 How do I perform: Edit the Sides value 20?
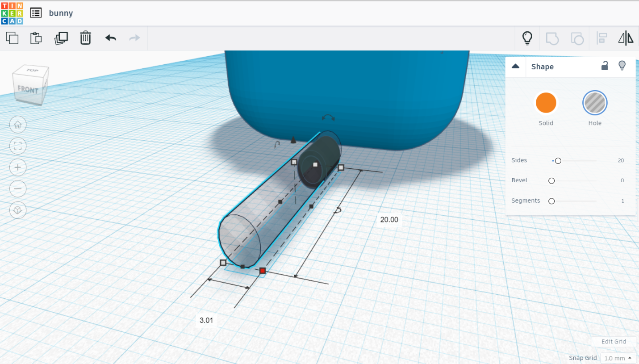[x=621, y=161]
